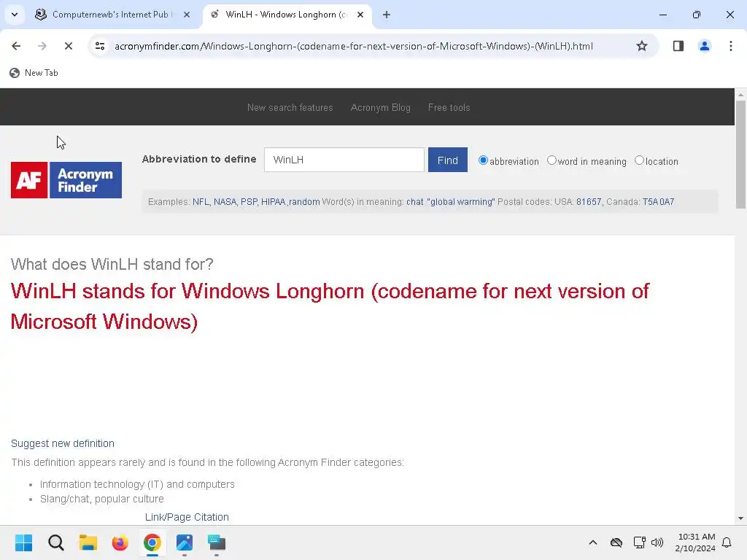Open the remote desktop taskbar app

(216, 542)
